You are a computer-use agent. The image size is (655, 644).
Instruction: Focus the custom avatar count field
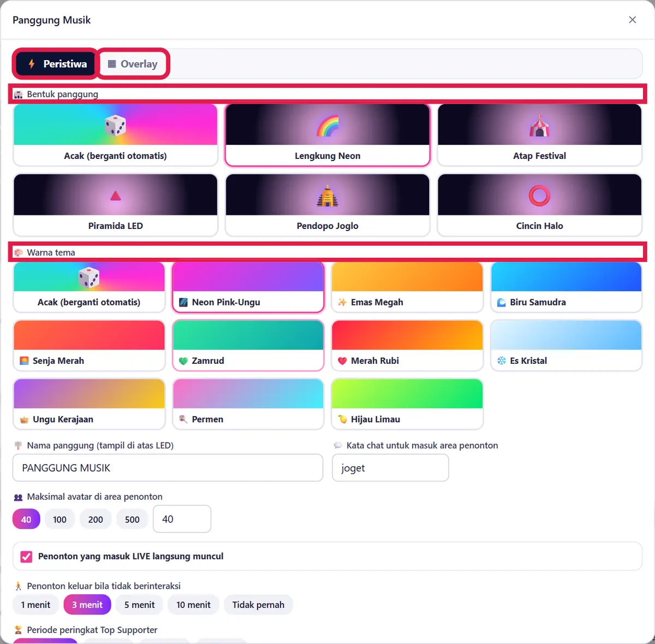[182, 519]
